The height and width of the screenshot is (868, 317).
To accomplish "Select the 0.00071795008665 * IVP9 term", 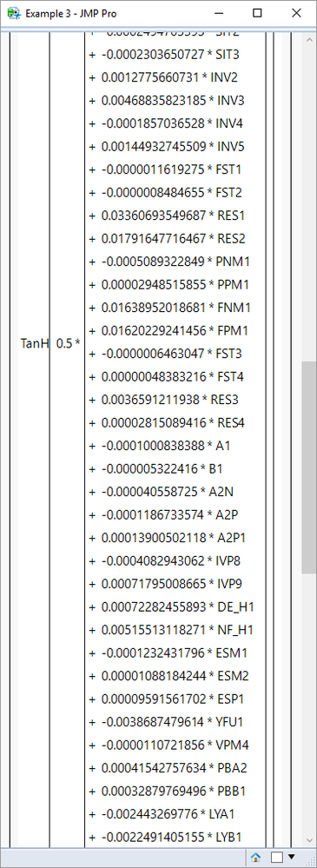I will point(172,584).
